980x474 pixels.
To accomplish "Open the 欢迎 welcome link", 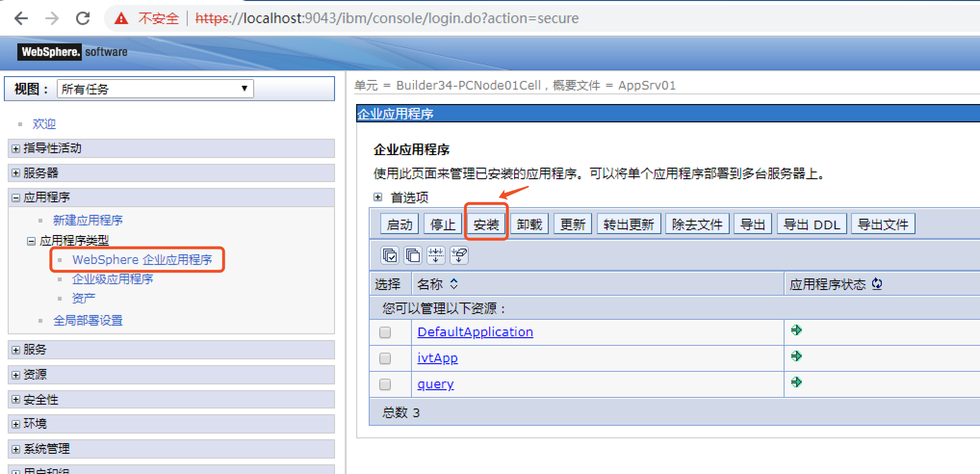I will 44,124.
